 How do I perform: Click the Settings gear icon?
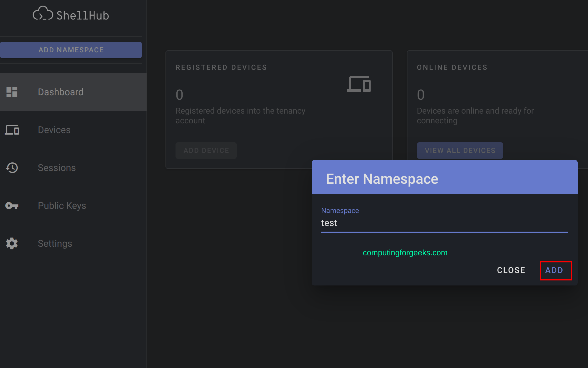(12, 243)
